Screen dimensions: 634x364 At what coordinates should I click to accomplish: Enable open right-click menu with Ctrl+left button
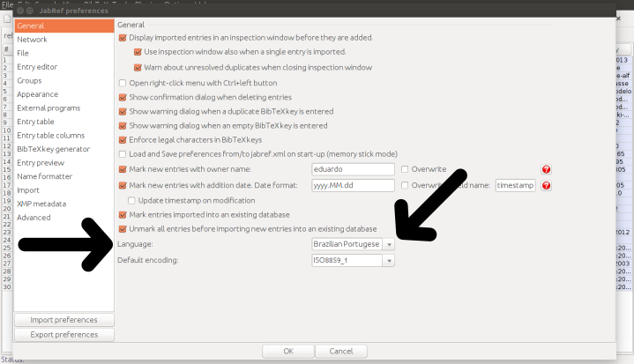click(123, 83)
